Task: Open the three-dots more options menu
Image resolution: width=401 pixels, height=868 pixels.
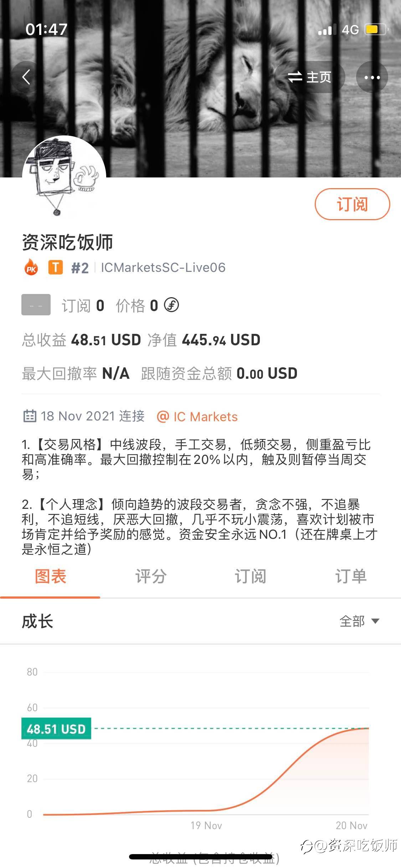Action: pyautogui.click(x=372, y=77)
